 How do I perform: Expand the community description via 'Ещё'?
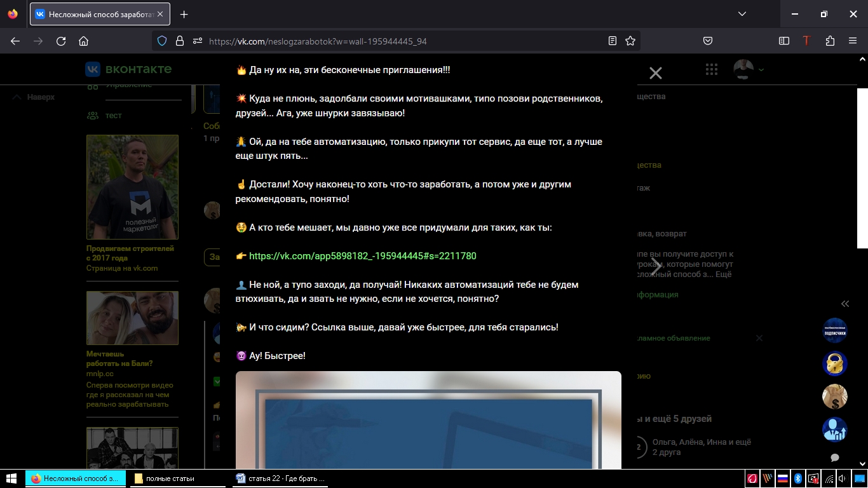(724, 274)
